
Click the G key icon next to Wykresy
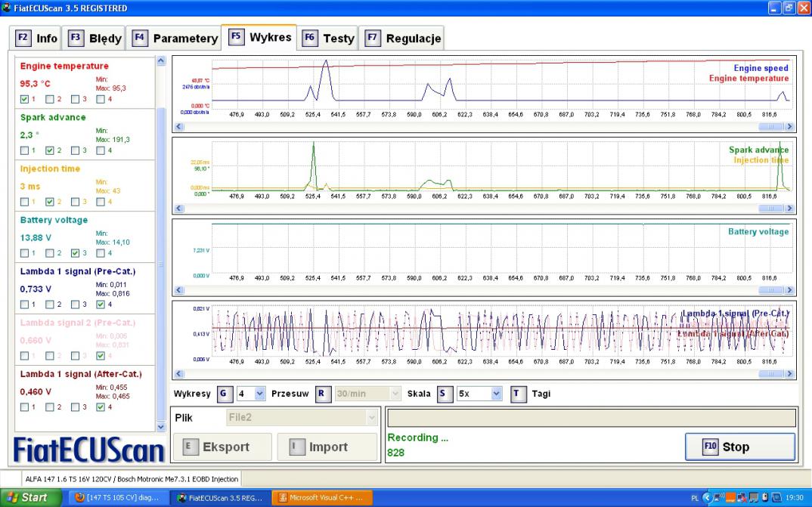coord(223,394)
